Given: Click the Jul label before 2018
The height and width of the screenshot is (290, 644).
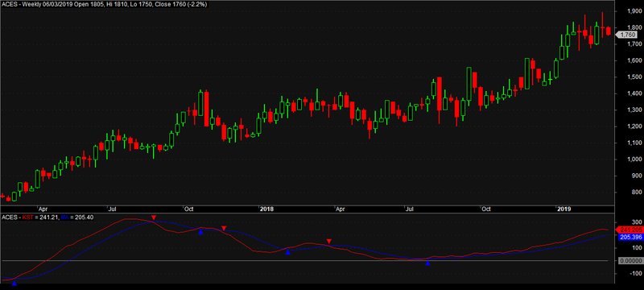Looking at the screenshot, I should coord(113,209).
